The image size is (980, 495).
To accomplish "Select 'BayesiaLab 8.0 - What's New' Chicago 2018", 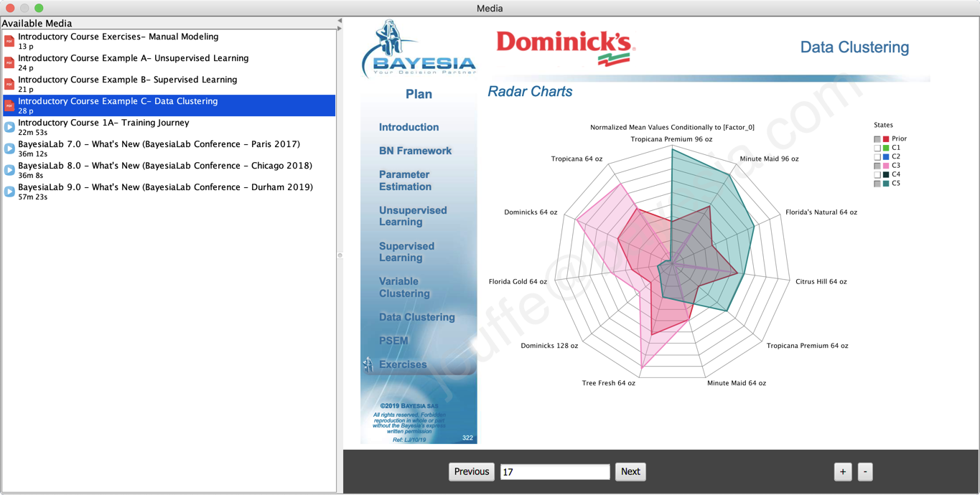I will 169,170.
